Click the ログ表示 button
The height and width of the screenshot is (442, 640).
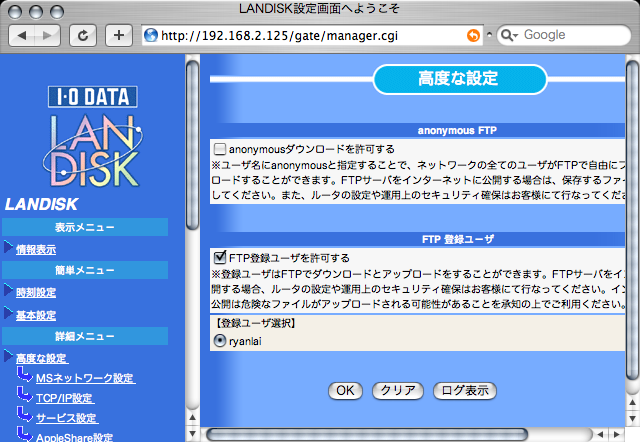465,391
